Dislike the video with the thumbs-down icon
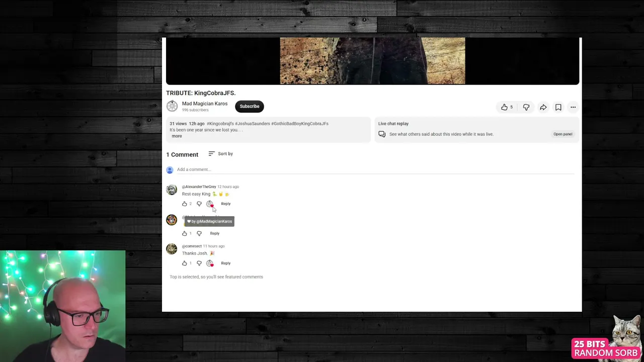The width and height of the screenshot is (644, 362). tap(526, 107)
